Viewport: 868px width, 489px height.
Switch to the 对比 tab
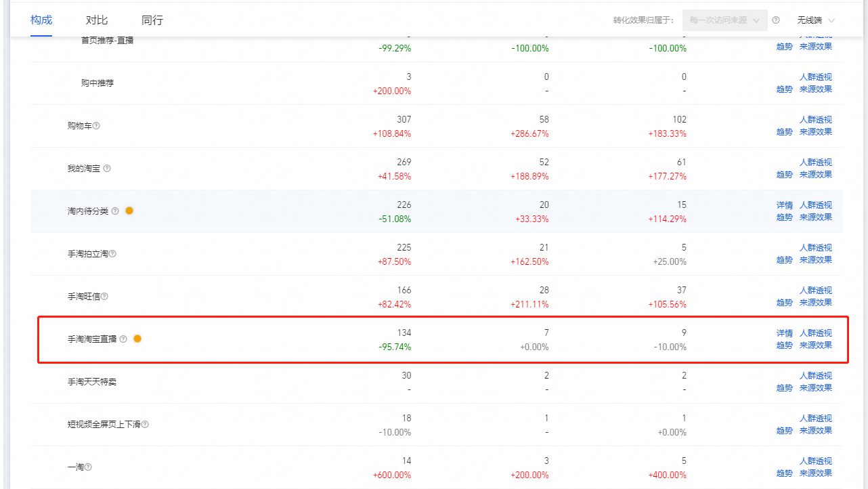click(97, 20)
